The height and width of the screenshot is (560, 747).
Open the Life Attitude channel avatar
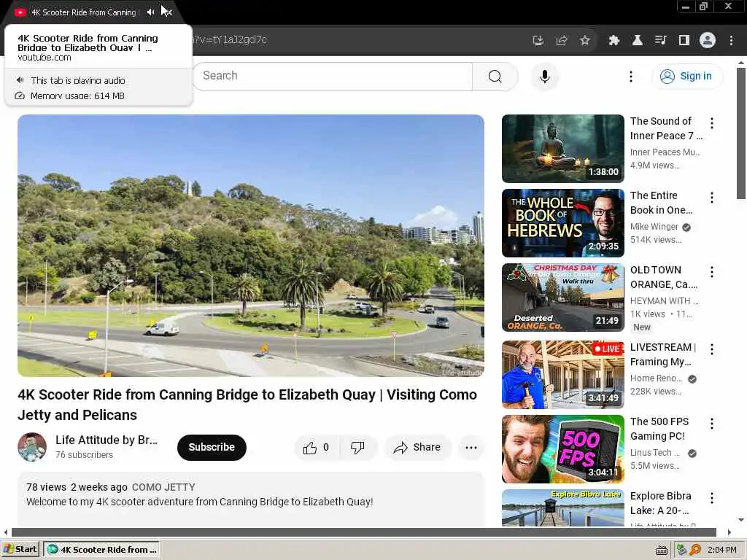[32, 447]
